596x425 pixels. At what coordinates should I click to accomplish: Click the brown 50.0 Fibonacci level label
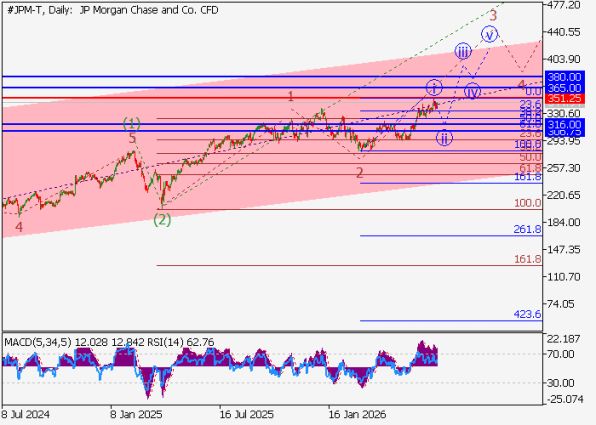(x=530, y=157)
